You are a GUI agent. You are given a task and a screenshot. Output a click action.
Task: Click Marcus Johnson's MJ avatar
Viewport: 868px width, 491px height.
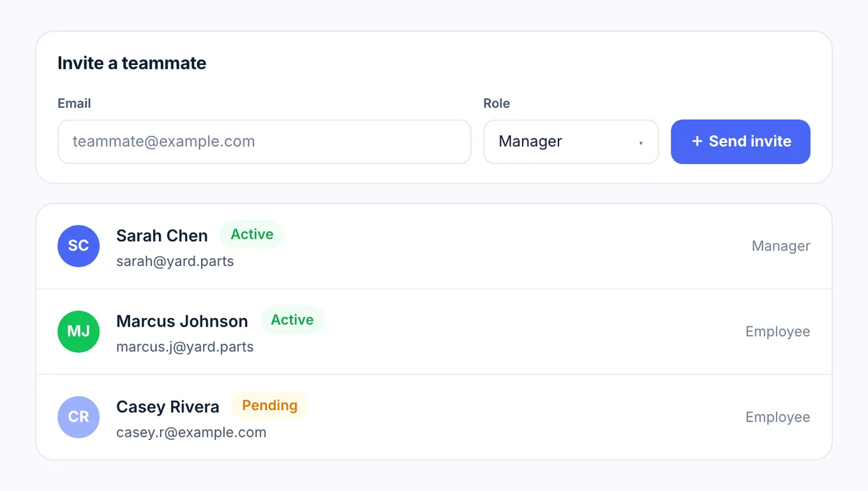(79, 332)
